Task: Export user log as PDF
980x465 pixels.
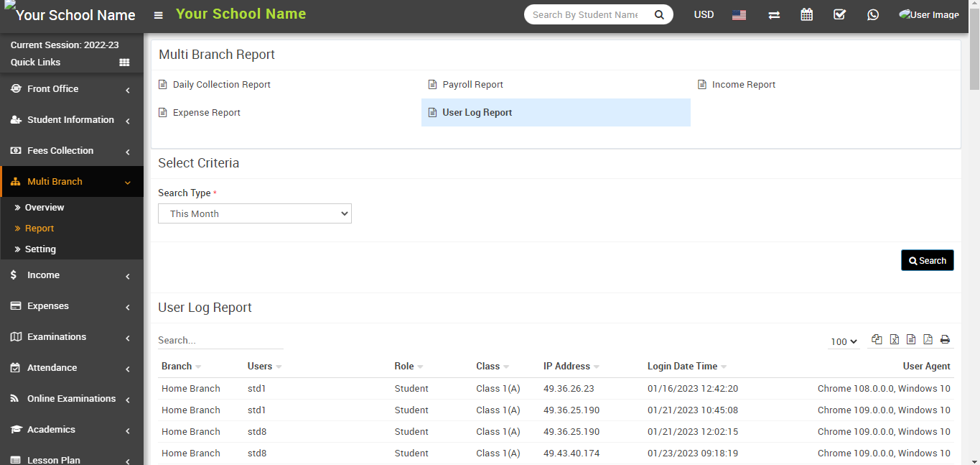Action: point(928,340)
